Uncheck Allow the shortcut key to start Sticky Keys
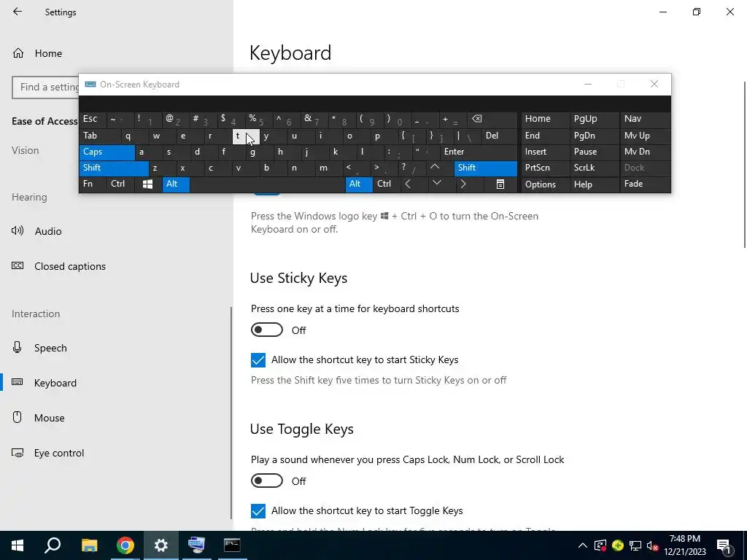747x560 pixels. [258, 360]
